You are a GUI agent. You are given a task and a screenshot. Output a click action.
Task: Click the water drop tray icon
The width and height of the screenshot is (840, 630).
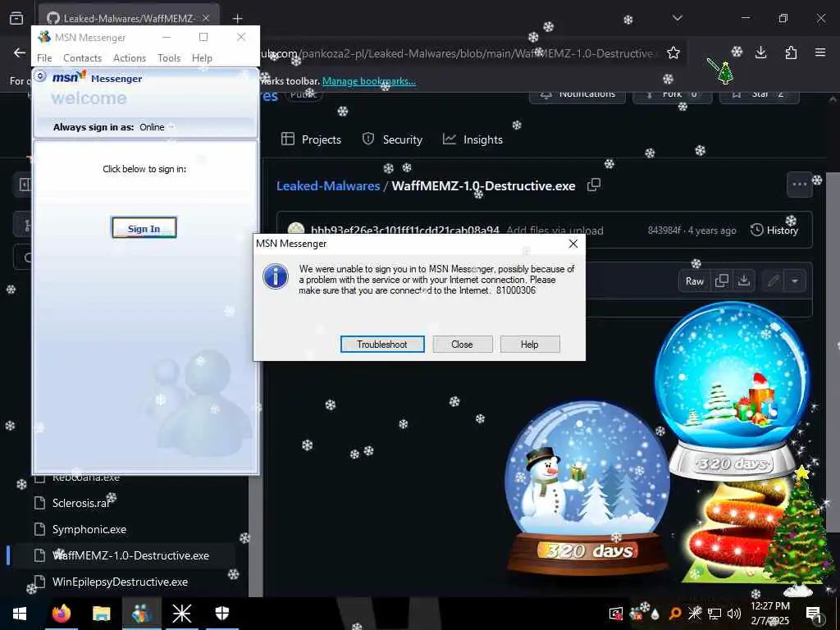pyautogui.click(x=655, y=614)
